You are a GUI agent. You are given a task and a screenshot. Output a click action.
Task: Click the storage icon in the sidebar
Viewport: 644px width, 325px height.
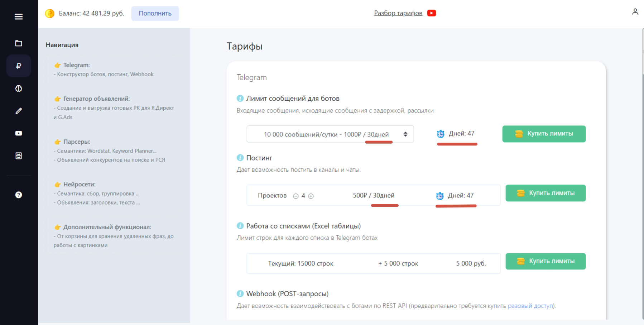[x=19, y=156]
